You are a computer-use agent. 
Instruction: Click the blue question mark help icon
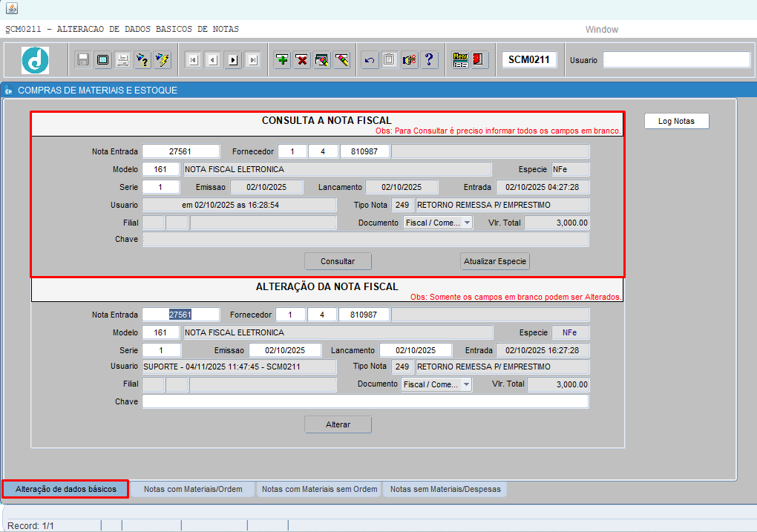(x=429, y=60)
